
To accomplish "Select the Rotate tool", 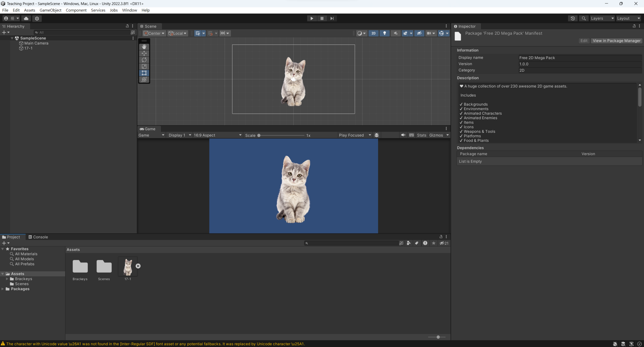I will 144,60.
